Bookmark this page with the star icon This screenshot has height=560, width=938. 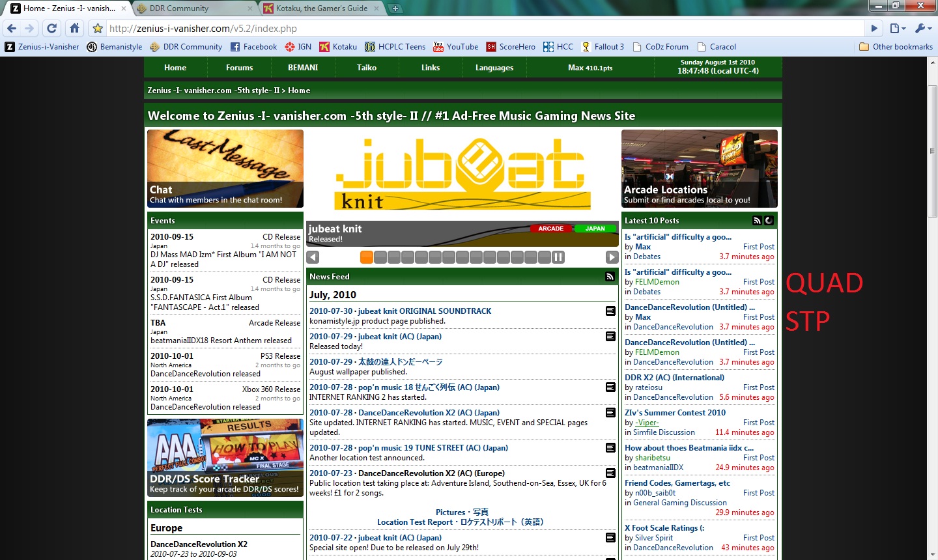(x=98, y=29)
